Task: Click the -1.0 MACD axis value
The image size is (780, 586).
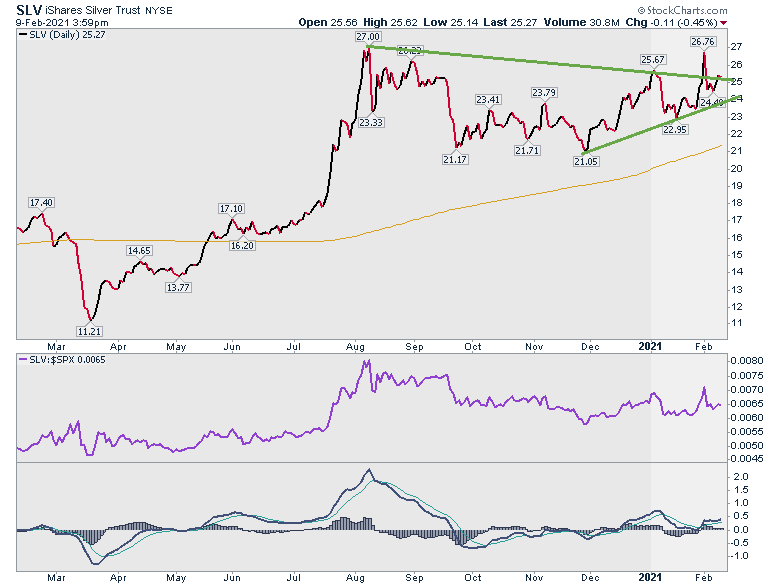Action: pyautogui.click(x=739, y=556)
